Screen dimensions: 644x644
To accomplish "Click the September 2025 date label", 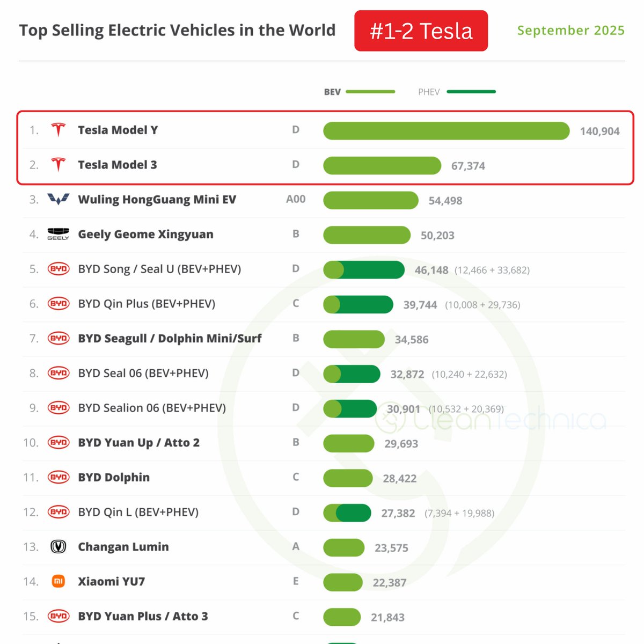I will (x=570, y=31).
